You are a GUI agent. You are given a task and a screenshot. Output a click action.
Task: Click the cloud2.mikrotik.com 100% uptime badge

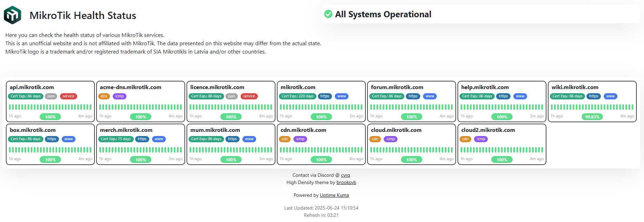pyautogui.click(x=502, y=160)
